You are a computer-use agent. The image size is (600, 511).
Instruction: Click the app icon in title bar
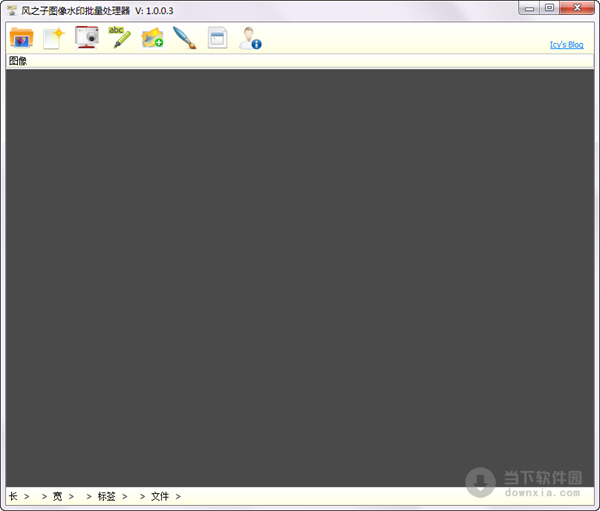(12, 10)
